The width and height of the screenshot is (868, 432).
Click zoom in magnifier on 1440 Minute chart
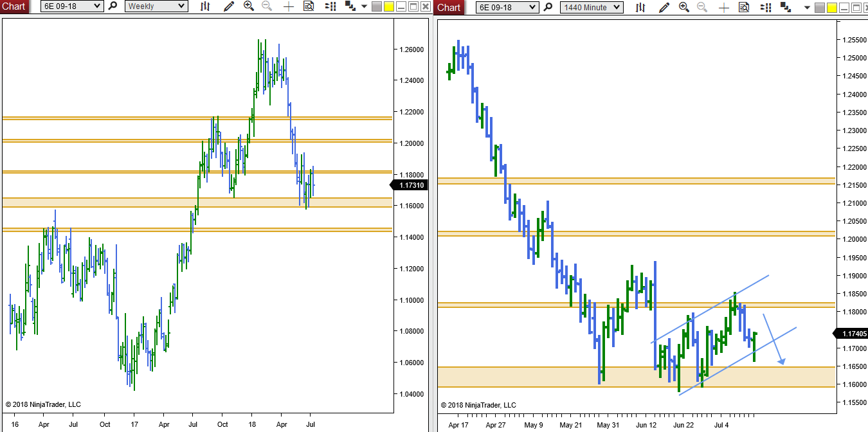684,7
